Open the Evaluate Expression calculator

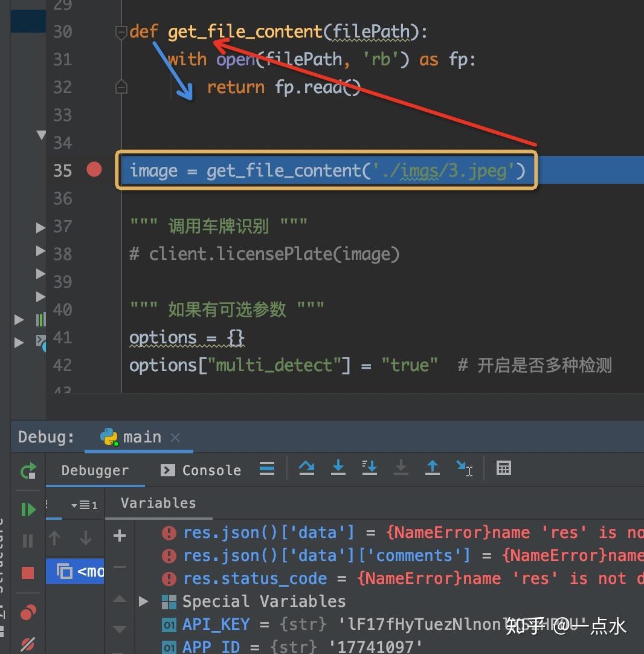click(x=504, y=468)
